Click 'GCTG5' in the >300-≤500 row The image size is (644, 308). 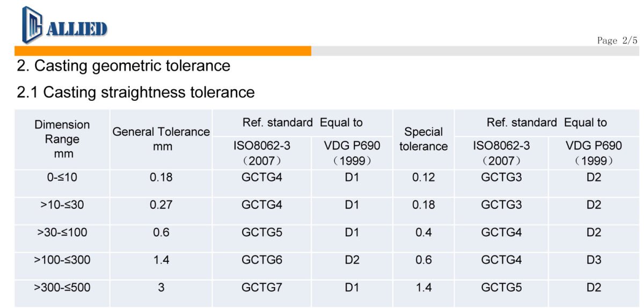coord(501,288)
